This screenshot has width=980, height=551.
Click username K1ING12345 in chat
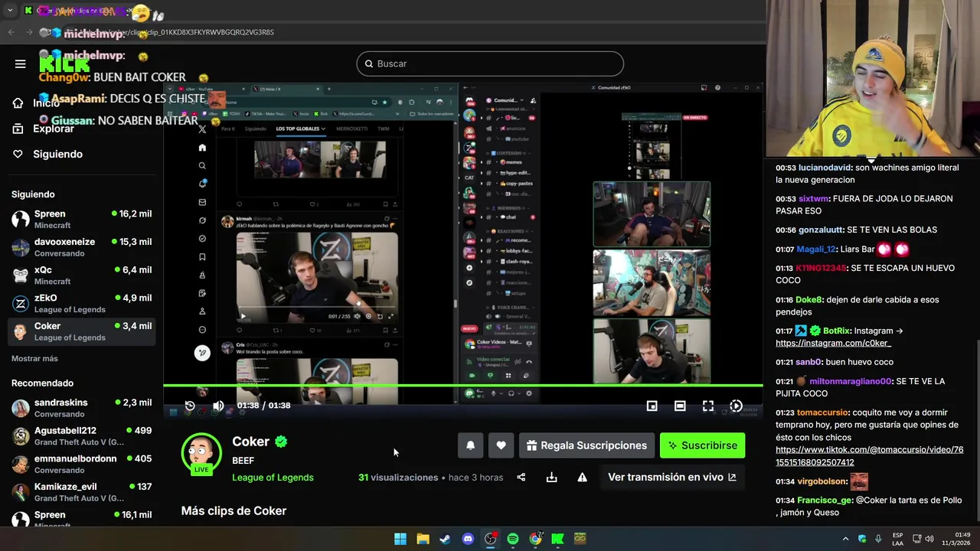(x=821, y=268)
